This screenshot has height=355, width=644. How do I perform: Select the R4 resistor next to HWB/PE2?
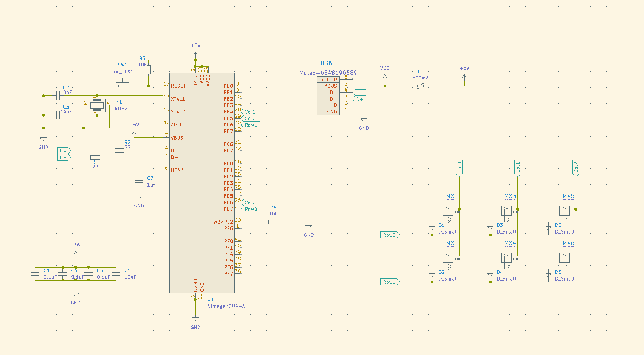(273, 222)
